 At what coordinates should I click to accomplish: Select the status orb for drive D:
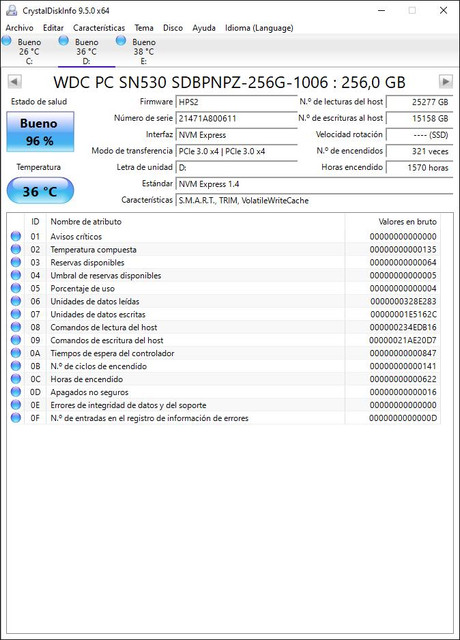pyautogui.click(x=64, y=40)
